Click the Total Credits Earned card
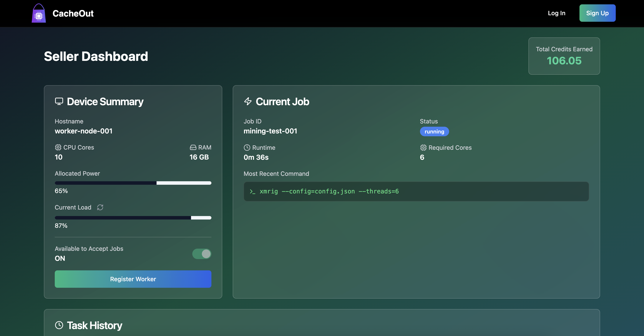Screen dimensions: 644x336 [564, 56]
